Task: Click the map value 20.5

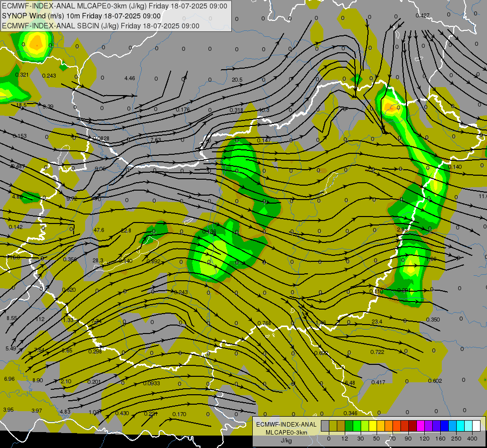Action: [237, 80]
